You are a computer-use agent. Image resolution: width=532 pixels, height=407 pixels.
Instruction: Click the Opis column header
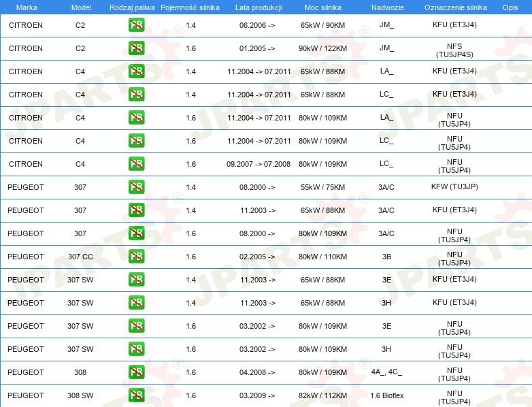510,7
